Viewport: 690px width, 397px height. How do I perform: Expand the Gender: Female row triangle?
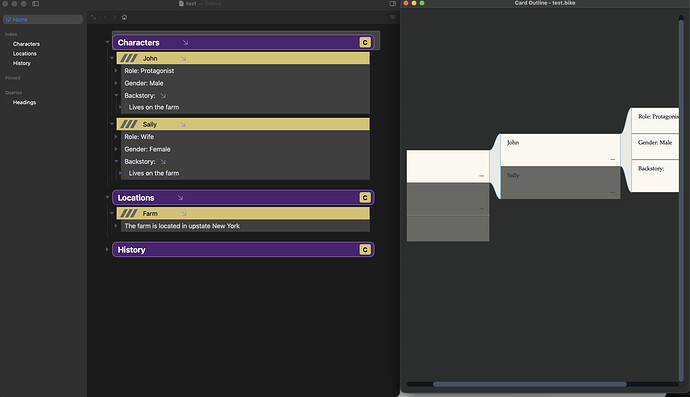coord(116,149)
